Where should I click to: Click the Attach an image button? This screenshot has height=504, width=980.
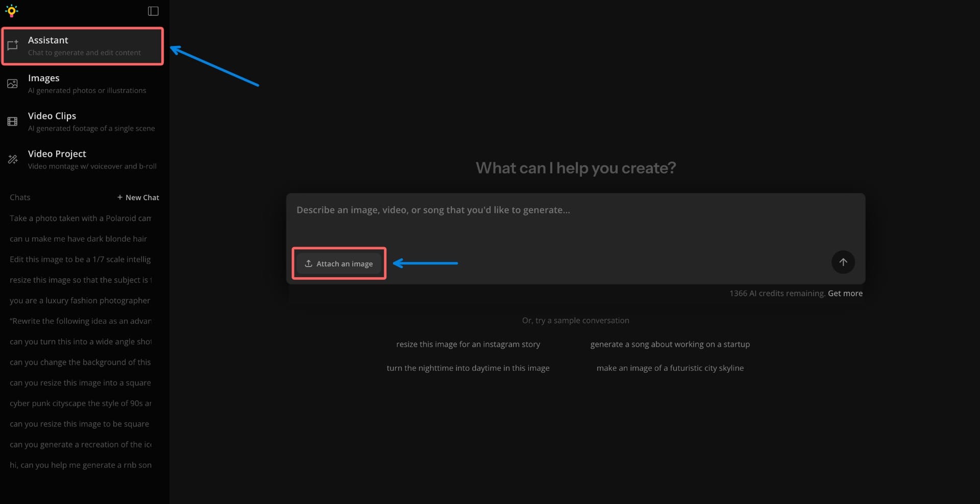pos(338,263)
